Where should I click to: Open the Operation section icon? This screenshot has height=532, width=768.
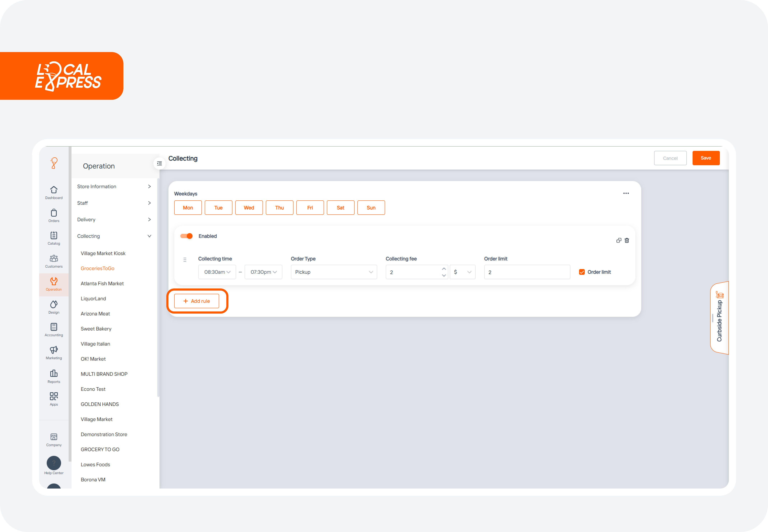(x=54, y=281)
